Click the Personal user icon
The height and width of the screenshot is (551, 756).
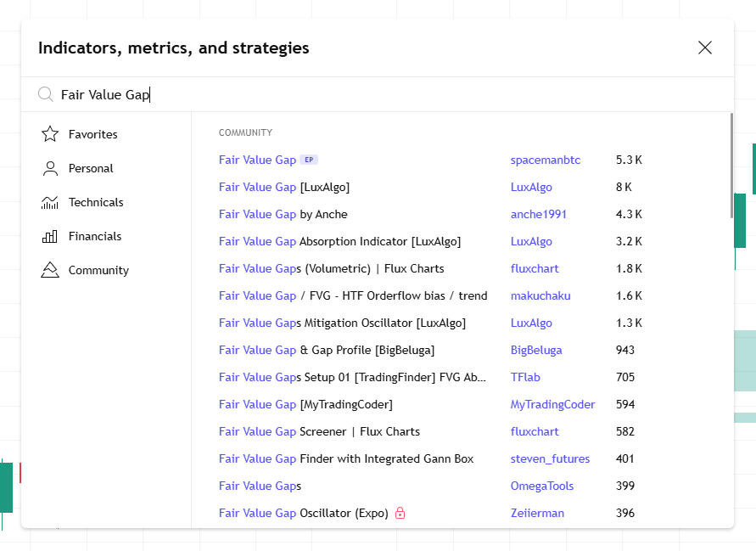pyautogui.click(x=50, y=168)
